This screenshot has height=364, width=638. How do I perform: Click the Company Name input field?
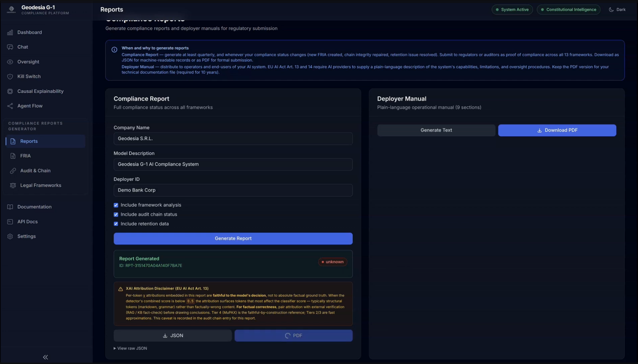pos(233,139)
